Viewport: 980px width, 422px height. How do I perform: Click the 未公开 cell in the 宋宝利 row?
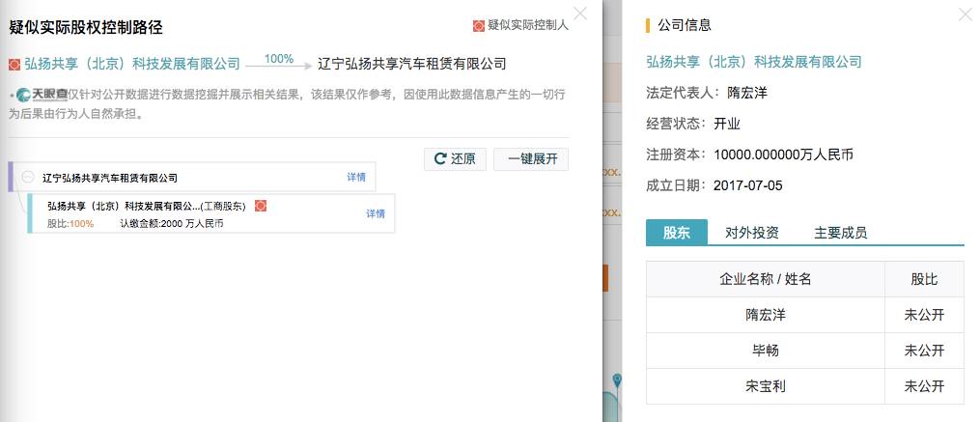point(924,385)
